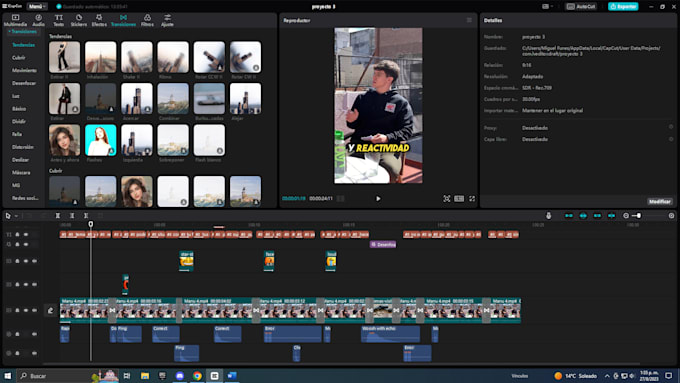Screen dimensions: 680x383
Task: Open the cover edit button on main track
Action: pos(51,310)
